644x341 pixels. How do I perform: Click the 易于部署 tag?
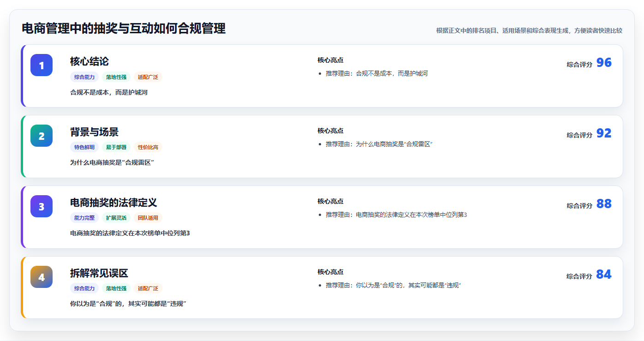tap(116, 147)
